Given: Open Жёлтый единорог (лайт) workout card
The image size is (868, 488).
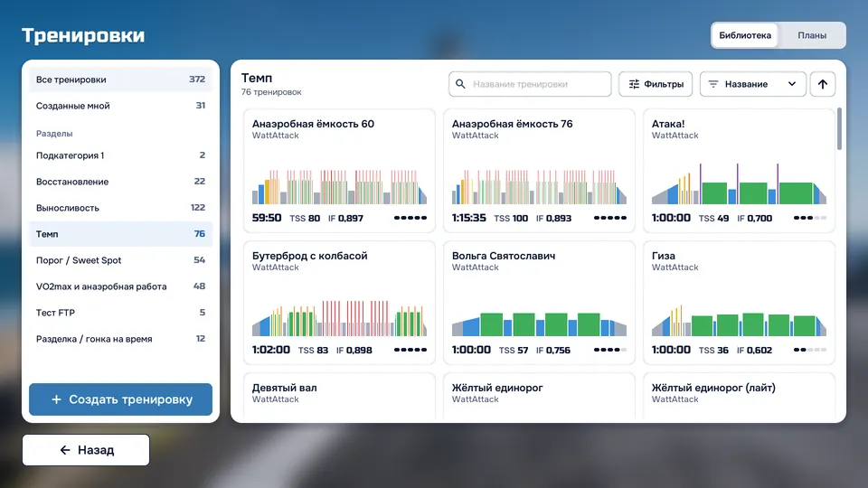Looking at the screenshot, I should click(x=739, y=398).
